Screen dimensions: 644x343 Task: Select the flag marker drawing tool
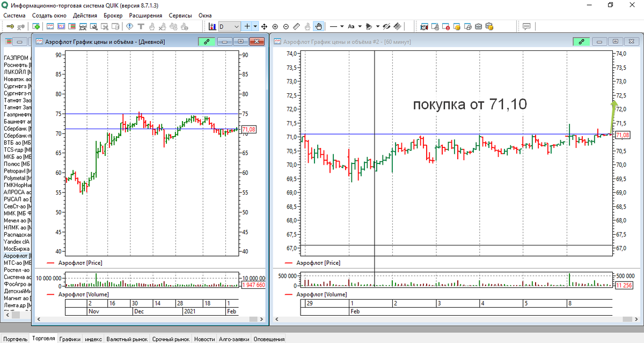(x=369, y=26)
